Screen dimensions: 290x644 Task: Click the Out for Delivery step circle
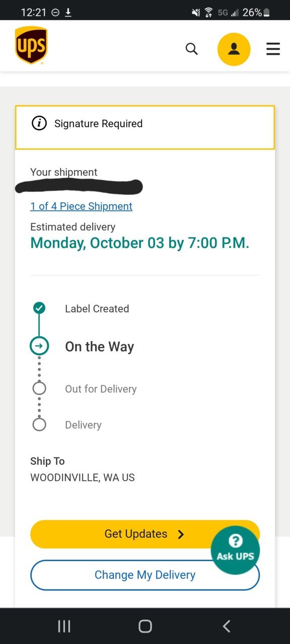[x=39, y=388]
